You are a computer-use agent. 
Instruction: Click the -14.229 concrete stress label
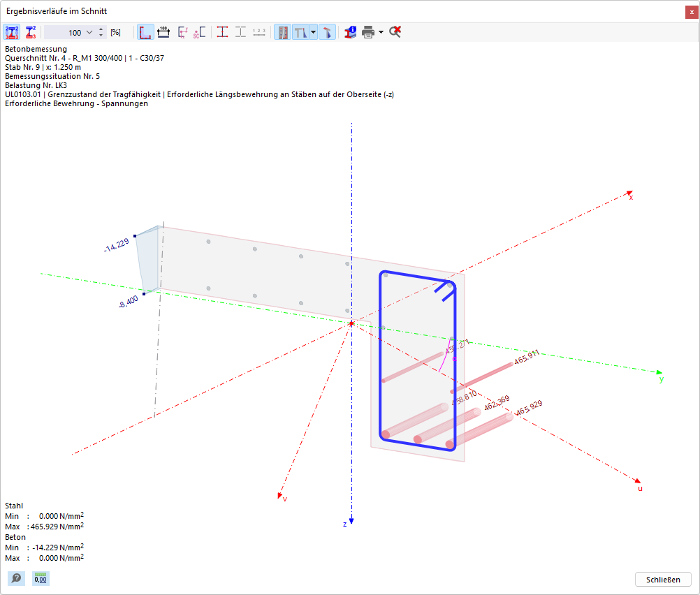pos(117,245)
